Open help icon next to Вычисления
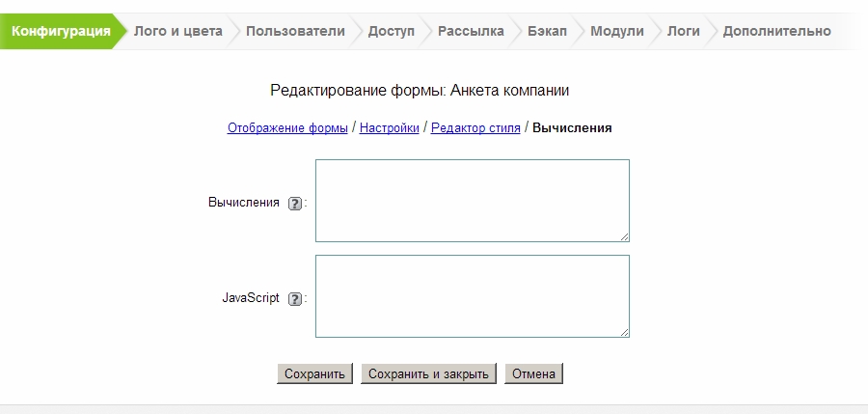 click(295, 204)
